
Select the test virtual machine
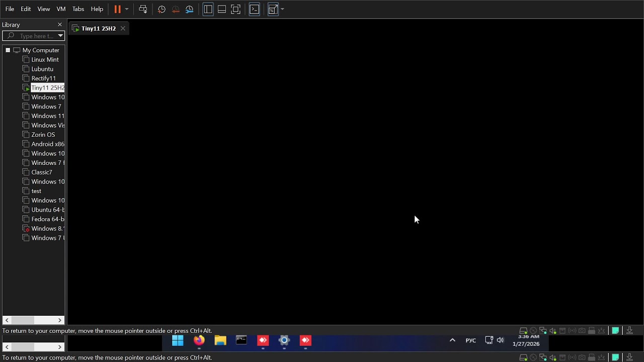pyautogui.click(x=36, y=191)
